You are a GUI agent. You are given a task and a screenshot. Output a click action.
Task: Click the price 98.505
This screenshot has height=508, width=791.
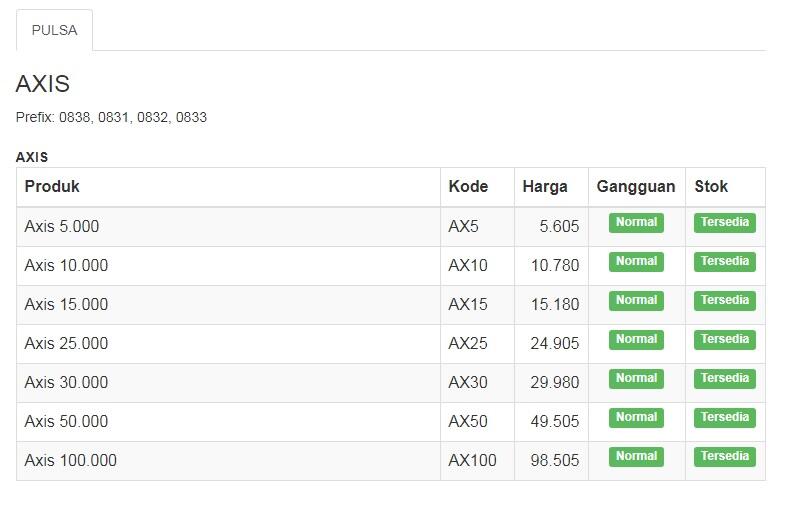pos(555,461)
